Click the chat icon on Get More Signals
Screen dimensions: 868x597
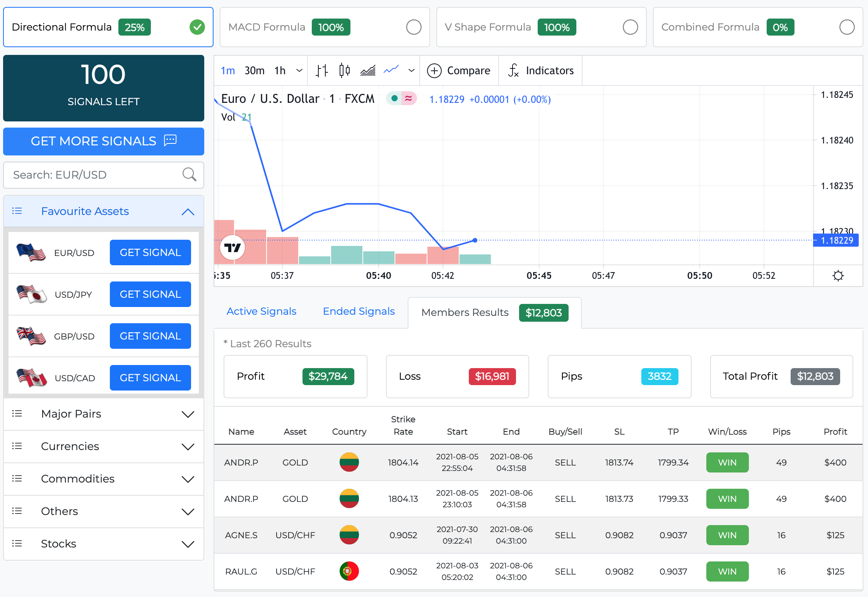point(170,140)
